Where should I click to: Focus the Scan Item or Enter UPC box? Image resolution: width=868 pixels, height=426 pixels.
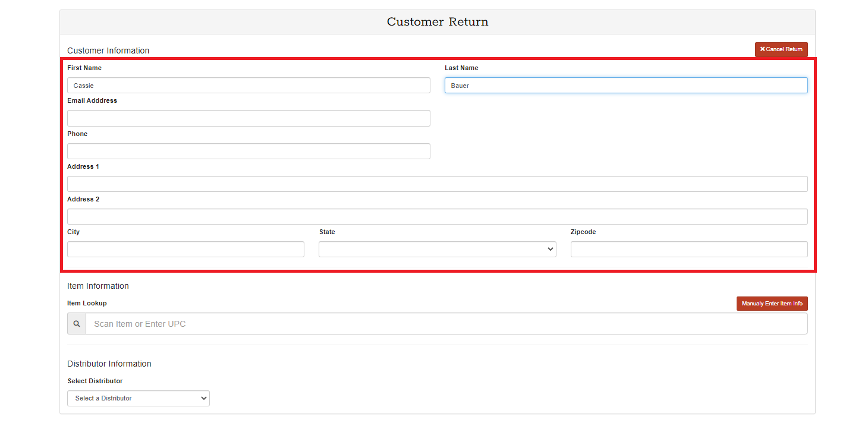pos(446,324)
